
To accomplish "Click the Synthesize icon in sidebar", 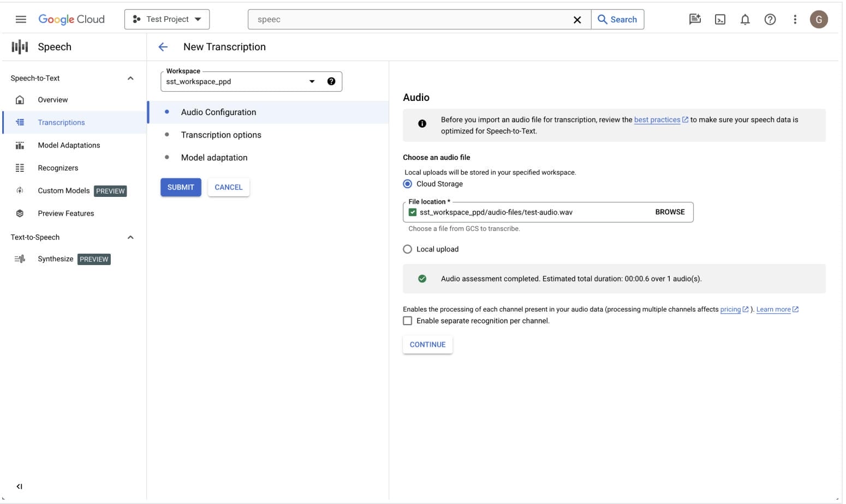I will (20, 259).
